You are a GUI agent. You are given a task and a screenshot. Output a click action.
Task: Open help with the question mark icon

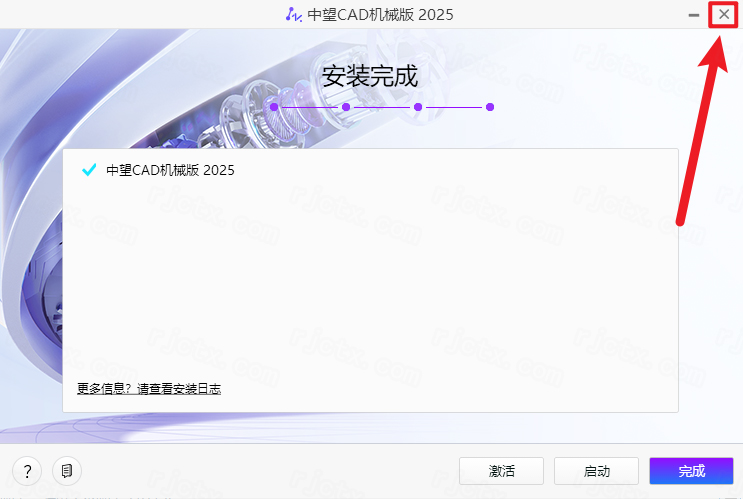click(27, 470)
